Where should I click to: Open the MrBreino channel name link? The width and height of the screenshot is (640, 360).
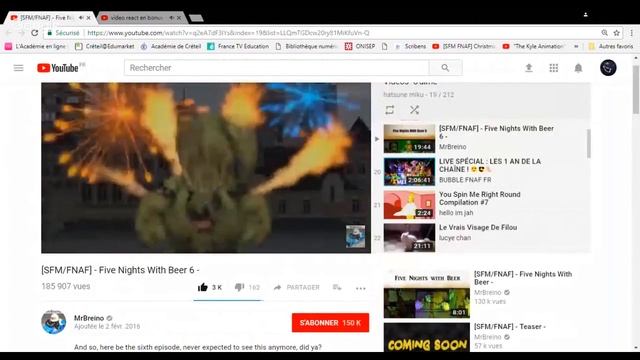click(89, 318)
